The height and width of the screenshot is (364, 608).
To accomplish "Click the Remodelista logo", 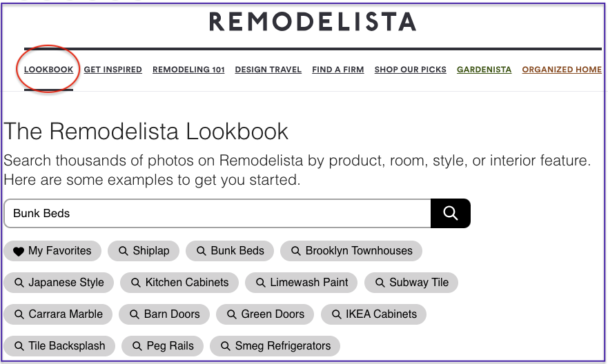I will tap(313, 22).
